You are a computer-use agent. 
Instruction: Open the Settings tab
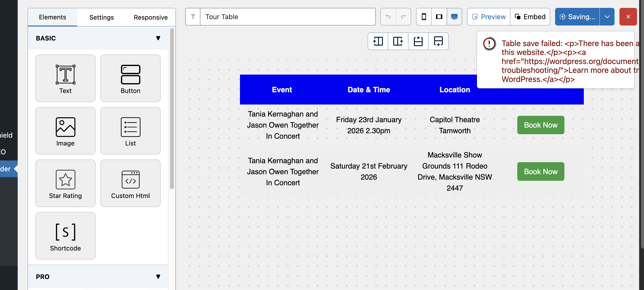click(101, 17)
